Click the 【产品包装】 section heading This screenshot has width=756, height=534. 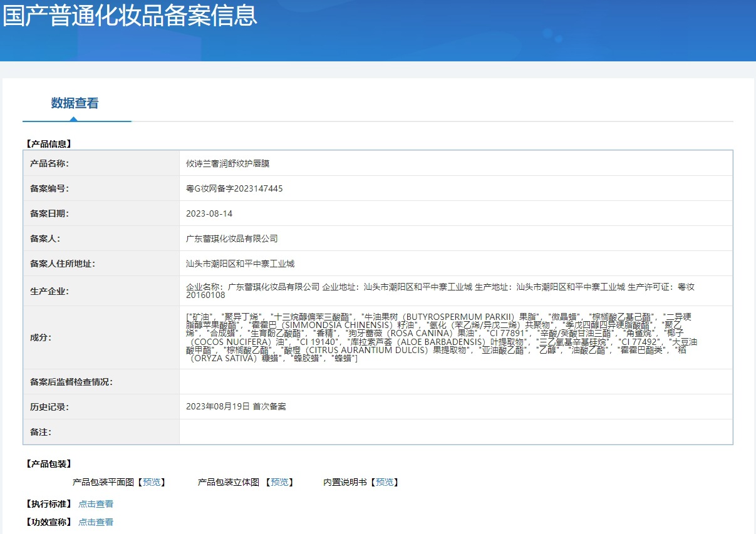(49, 464)
